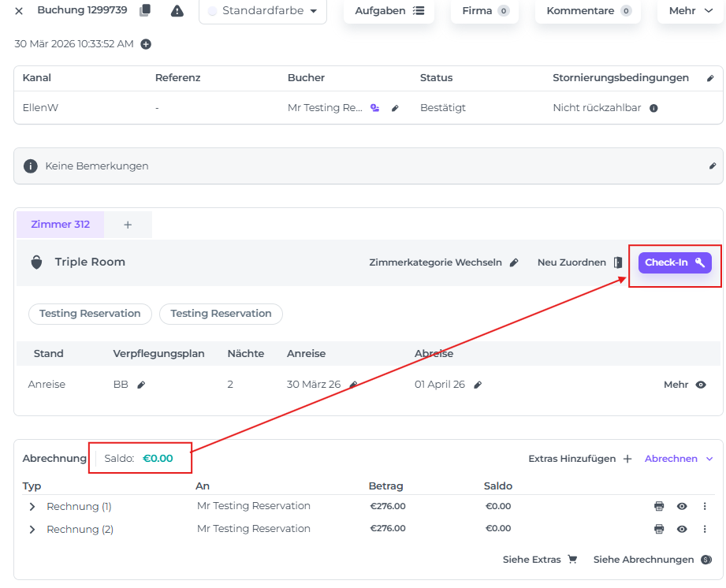The height and width of the screenshot is (588, 726).
Task: View Rechnung (2) via eye icon
Action: click(x=682, y=529)
